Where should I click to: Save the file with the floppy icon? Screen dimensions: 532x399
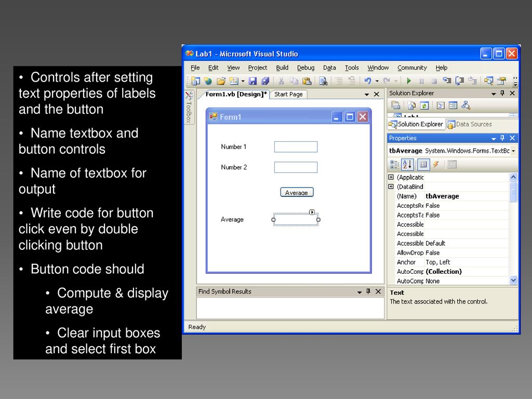(x=253, y=81)
